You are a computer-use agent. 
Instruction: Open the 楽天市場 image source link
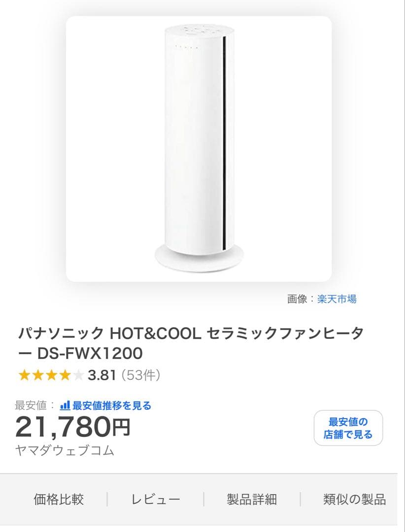[337, 299]
